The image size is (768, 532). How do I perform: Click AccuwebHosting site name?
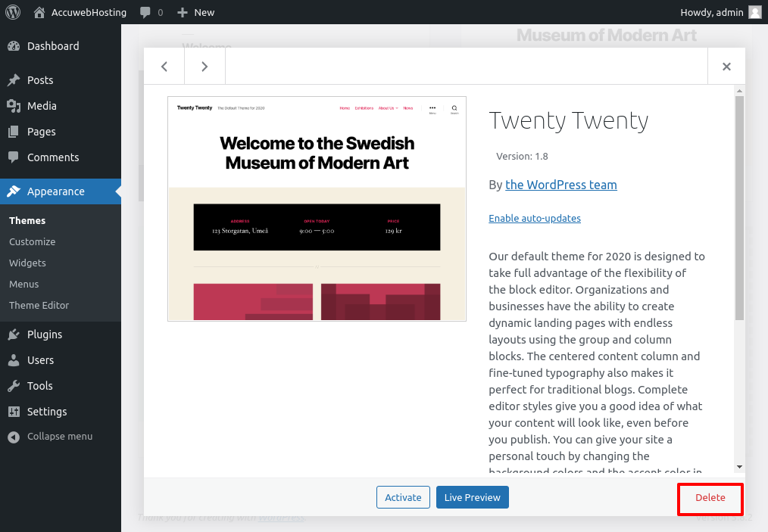(x=89, y=12)
